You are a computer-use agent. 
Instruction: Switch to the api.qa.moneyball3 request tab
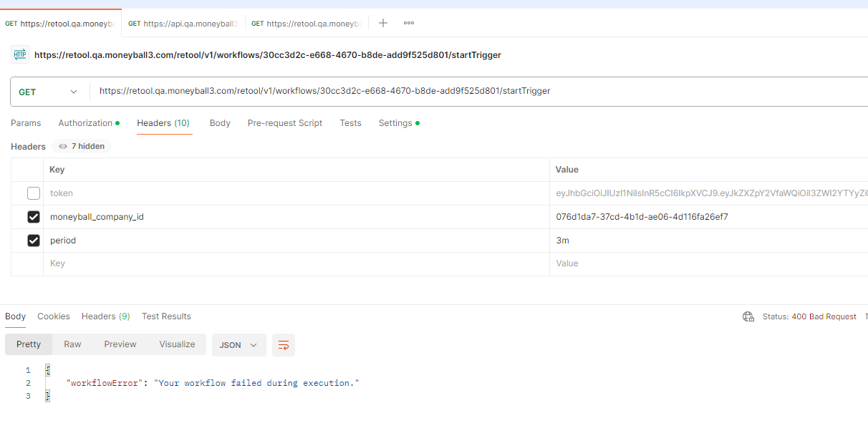click(x=183, y=24)
